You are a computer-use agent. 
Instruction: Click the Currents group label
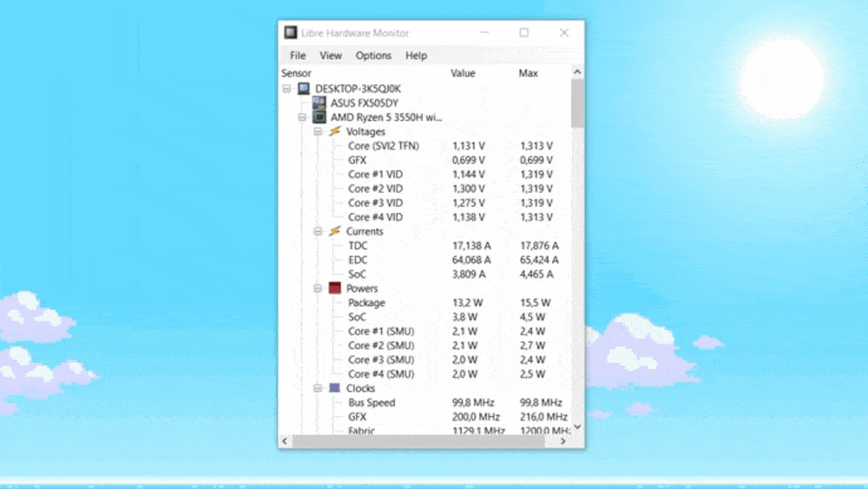(x=365, y=232)
